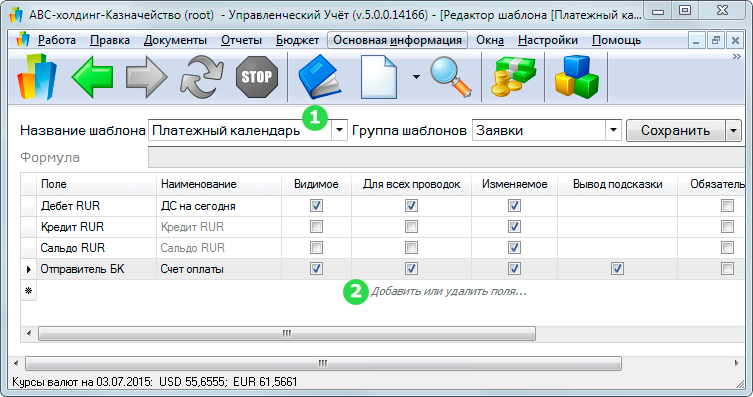Screen dimensions: 753x397
Task: Click the Сохранить button
Action: (676, 131)
